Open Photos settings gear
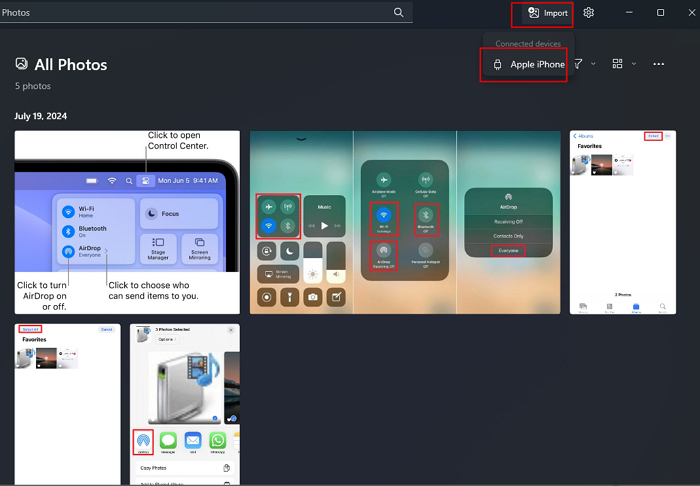Viewport: 700px width, 486px height. tap(588, 13)
